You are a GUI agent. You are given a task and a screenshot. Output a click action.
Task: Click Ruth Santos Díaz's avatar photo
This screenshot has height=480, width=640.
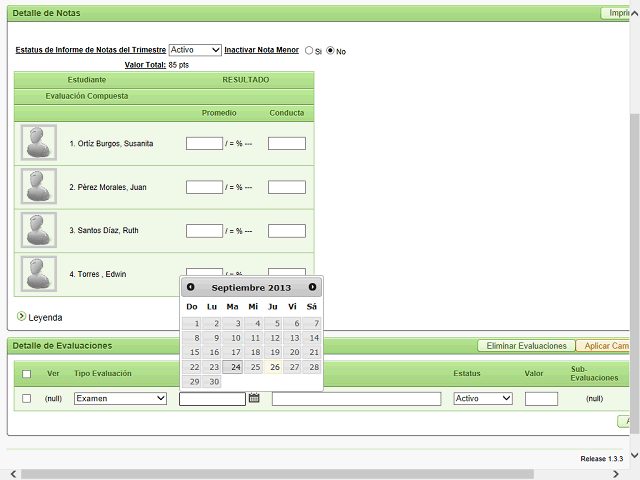[x=39, y=230]
